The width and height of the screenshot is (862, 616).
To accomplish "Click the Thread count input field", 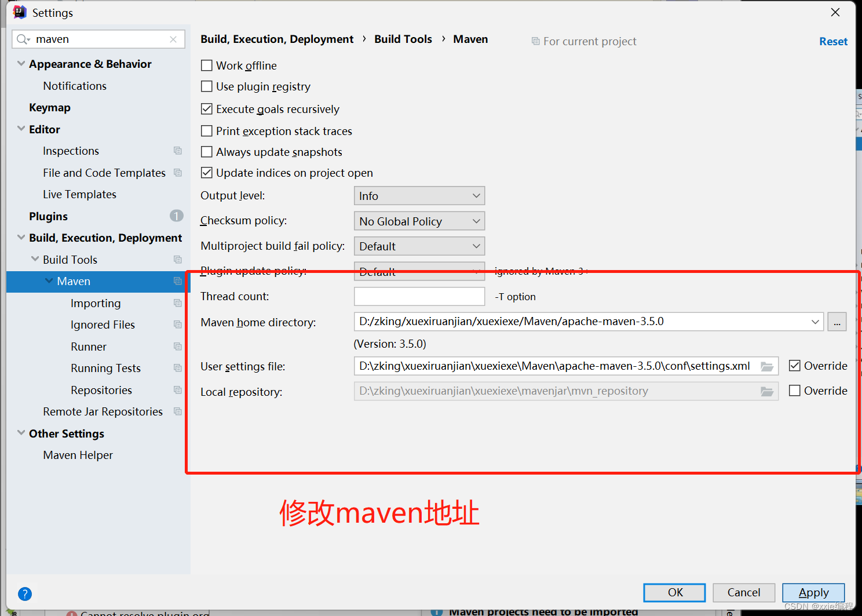I will click(419, 296).
